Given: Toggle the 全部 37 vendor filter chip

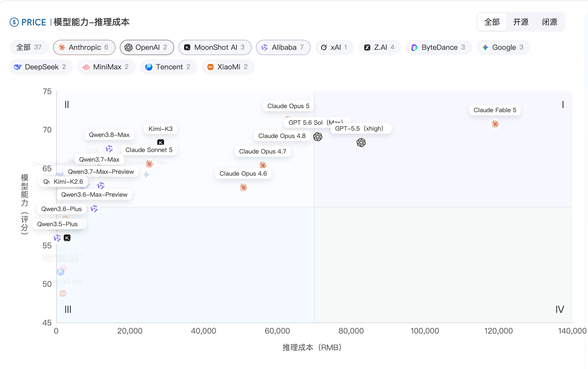Looking at the screenshot, I should click(x=29, y=47).
